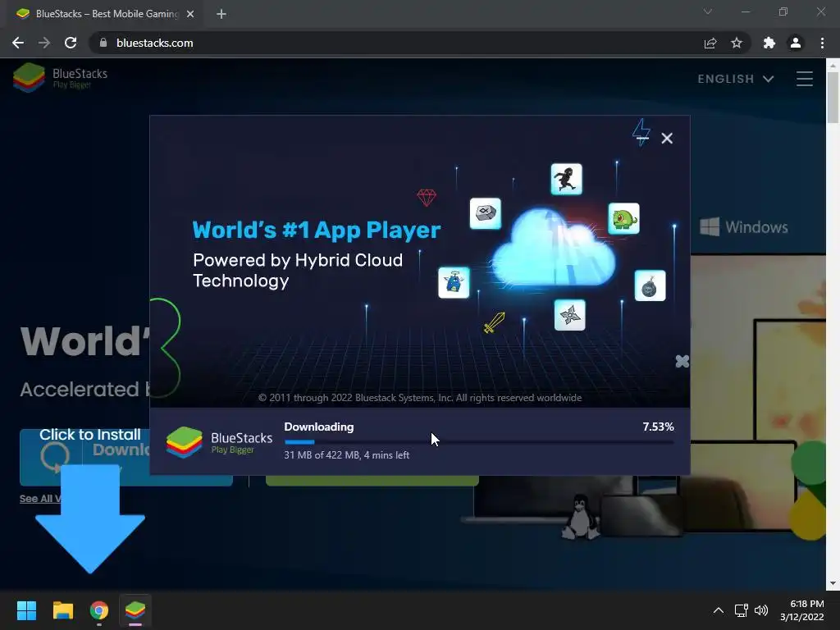The image size is (840, 630).
Task: Open the BlueStacks website logo homepage
Action: [60, 78]
